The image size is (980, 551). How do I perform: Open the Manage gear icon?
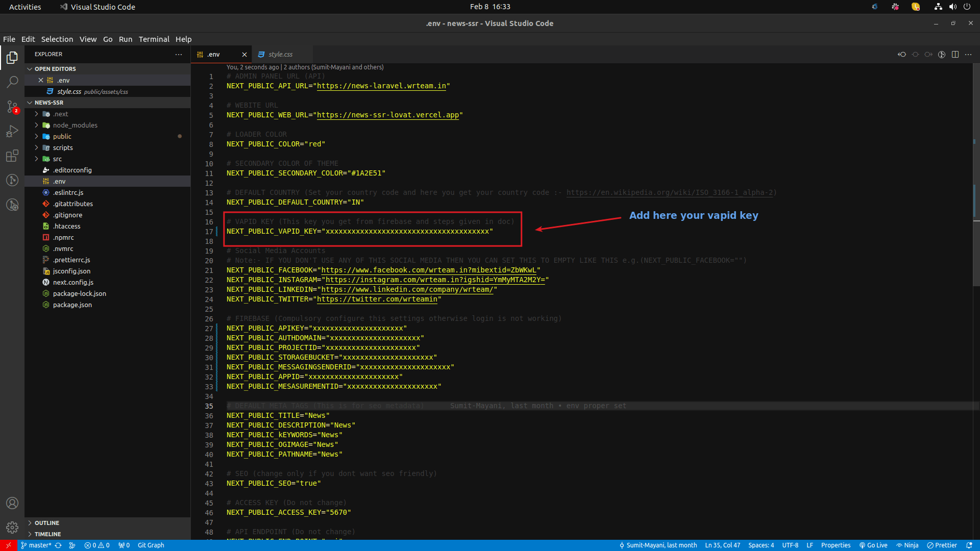pyautogui.click(x=12, y=527)
